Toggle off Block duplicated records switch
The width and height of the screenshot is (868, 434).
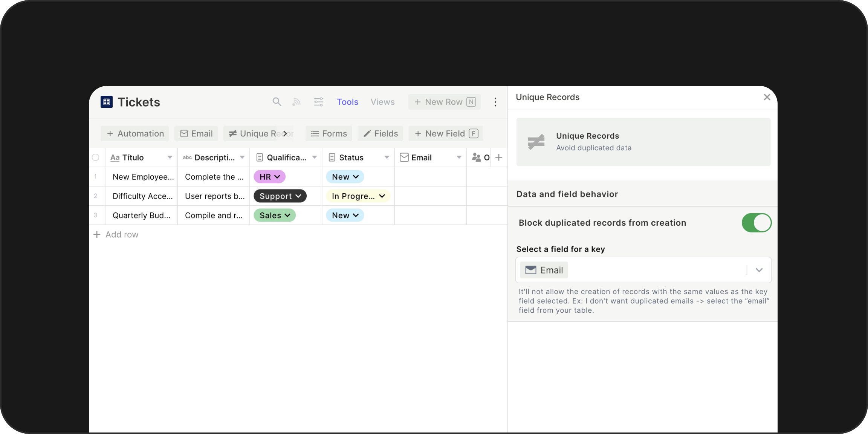(x=756, y=223)
